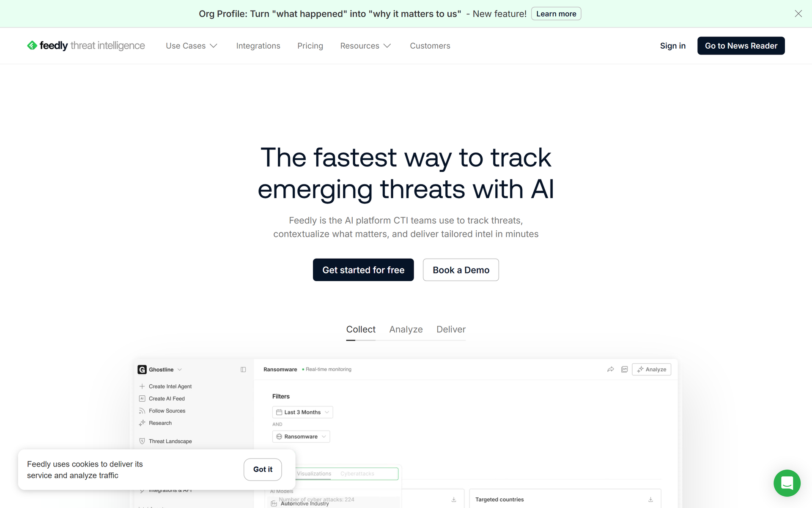Expand the Resources menu

(366, 46)
